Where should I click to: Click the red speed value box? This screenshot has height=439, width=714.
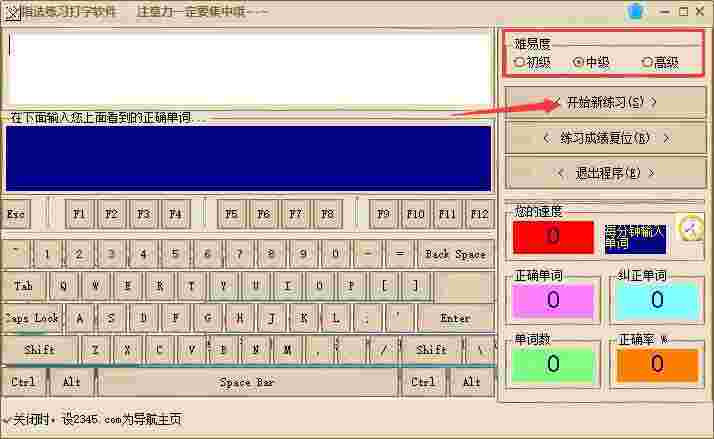tap(553, 237)
